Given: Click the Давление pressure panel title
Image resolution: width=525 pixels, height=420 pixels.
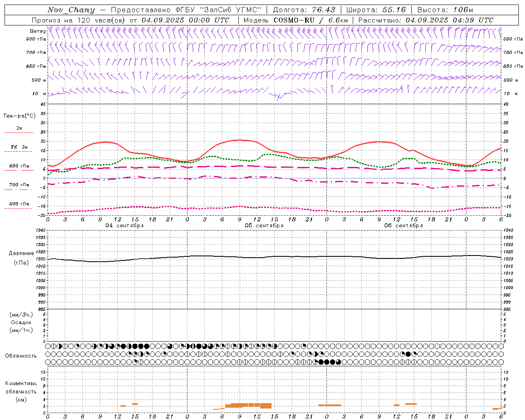Looking at the screenshot, I should pos(21,253).
